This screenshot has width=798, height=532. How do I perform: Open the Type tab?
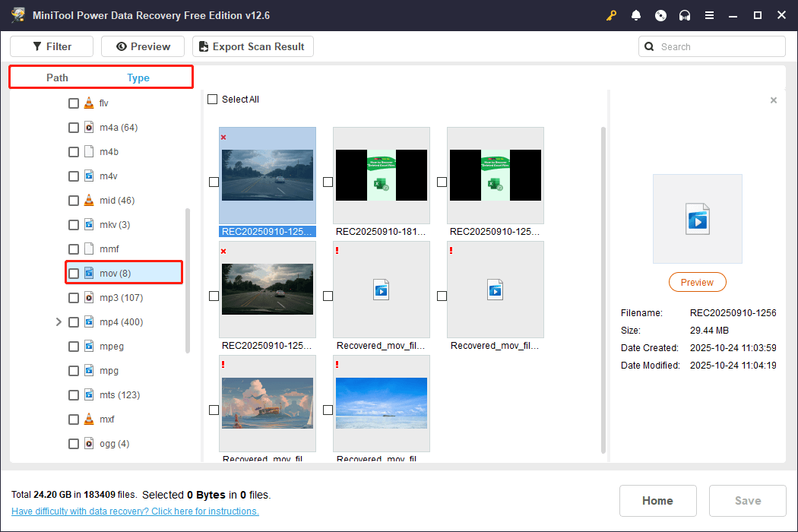138,77
